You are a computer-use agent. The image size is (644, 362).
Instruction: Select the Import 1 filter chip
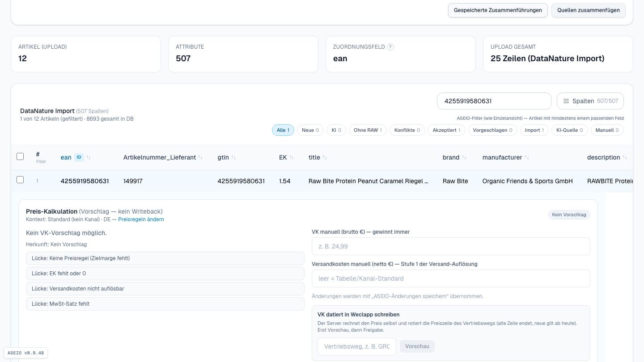pos(534,130)
